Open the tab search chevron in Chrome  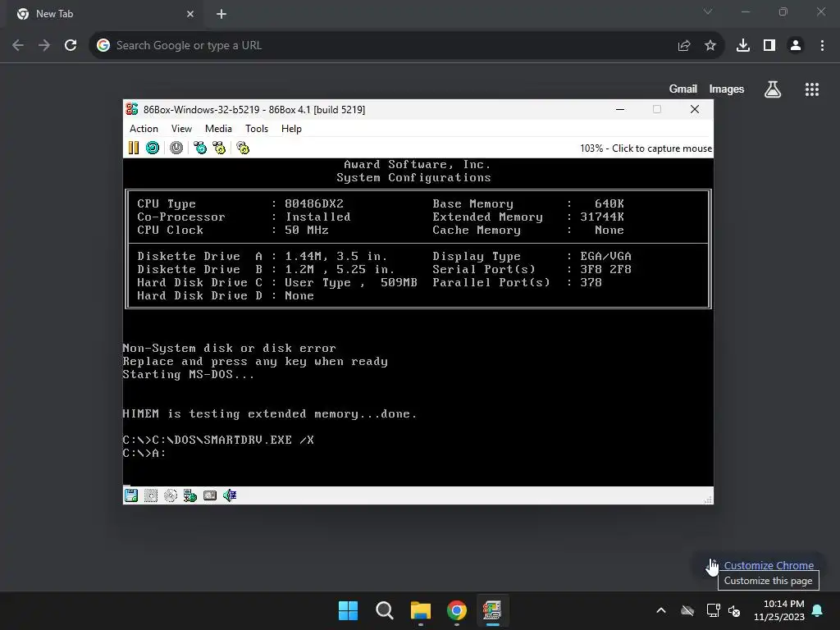pyautogui.click(x=708, y=11)
